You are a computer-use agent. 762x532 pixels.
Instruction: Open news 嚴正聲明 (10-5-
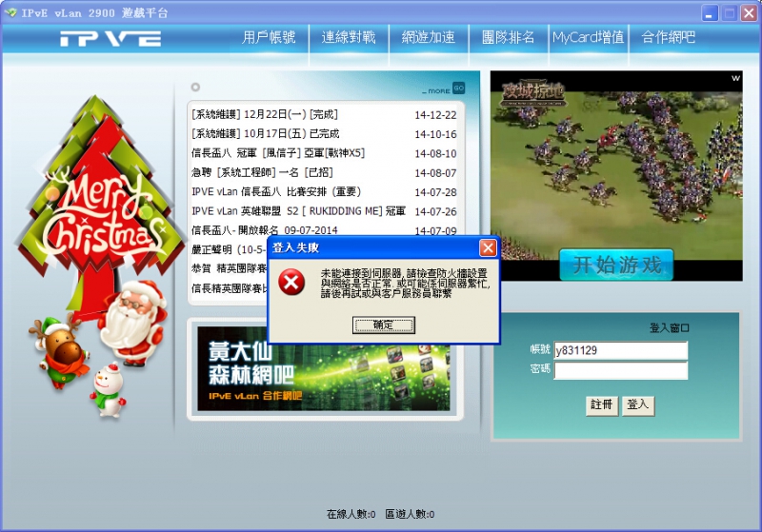tap(229, 249)
